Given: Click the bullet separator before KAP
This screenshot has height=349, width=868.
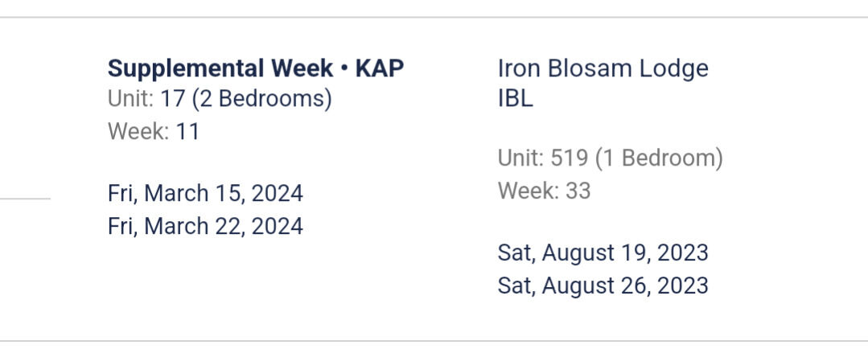Looking at the screenshot, I should [x=344, y=68].
